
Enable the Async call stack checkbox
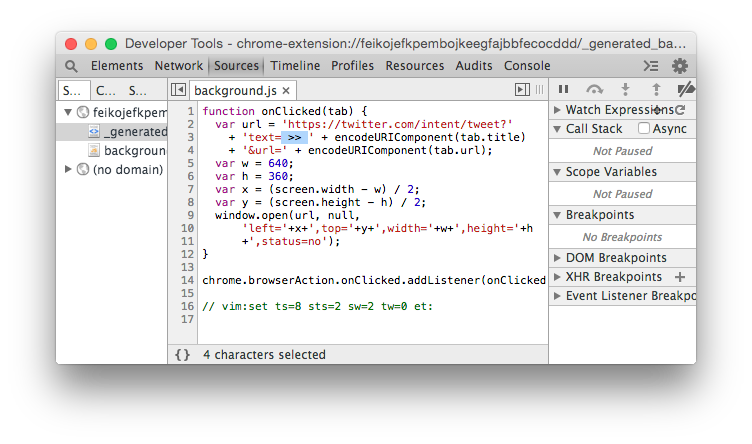644,129
